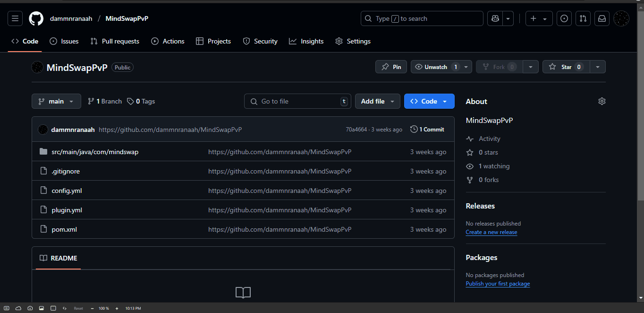Zoom in with the plus icon
Screen dimensions: 644x313
[117, 308]
